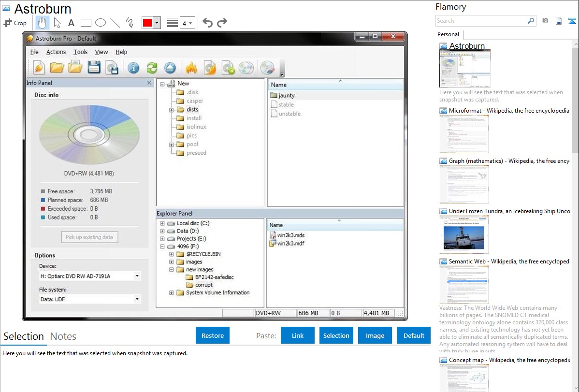The width and height of the screenshot is (579, 392).
Task: Click Pick up existing data button
Action: 89,237
